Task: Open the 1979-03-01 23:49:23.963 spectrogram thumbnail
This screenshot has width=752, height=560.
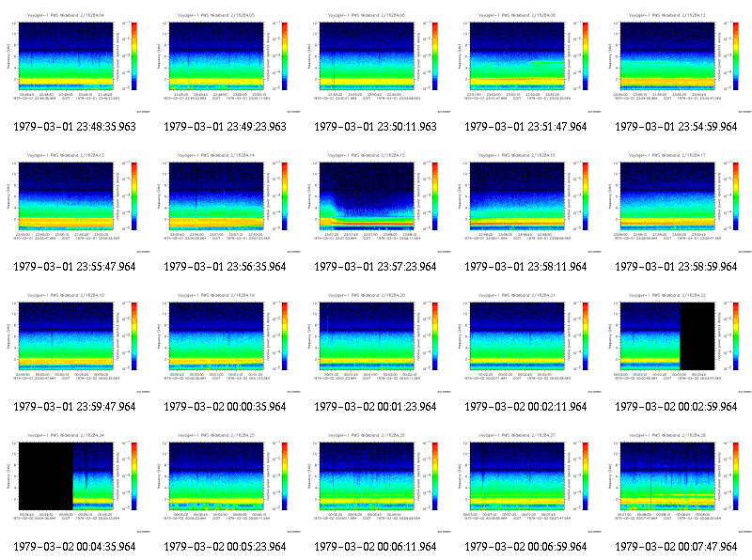Action: (226, 62)
